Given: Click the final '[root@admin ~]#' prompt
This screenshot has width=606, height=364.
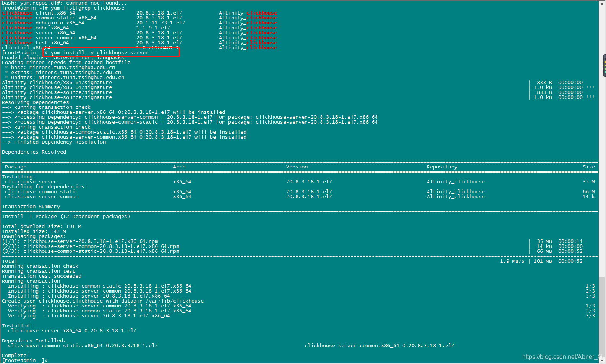Looking at the screenshot, I should click(x=25, y=360).
